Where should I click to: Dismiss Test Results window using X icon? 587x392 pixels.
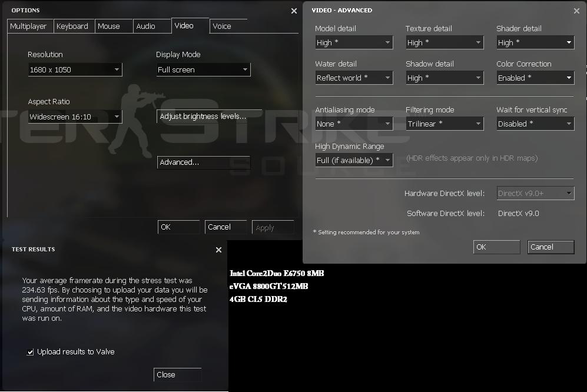[x=218, y=250]
